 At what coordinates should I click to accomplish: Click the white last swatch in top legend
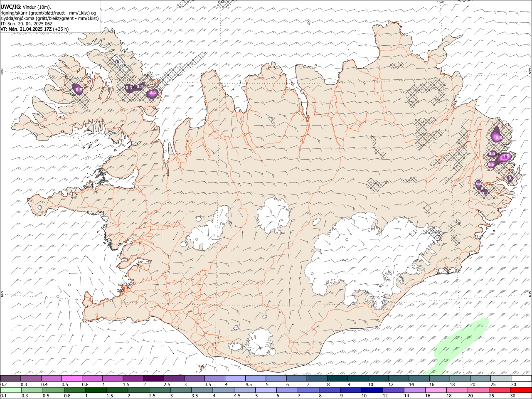(521, 379)
